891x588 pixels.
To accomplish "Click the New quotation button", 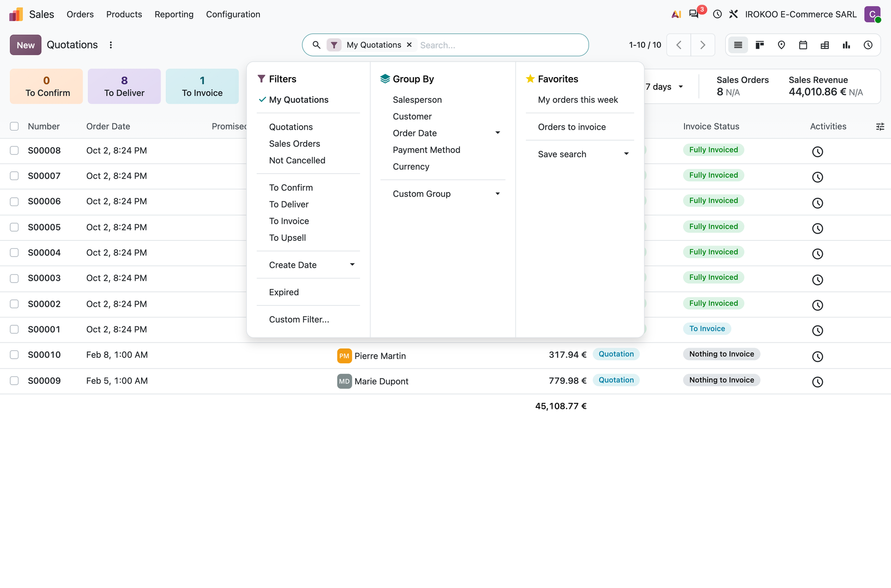I will (26, 45).
